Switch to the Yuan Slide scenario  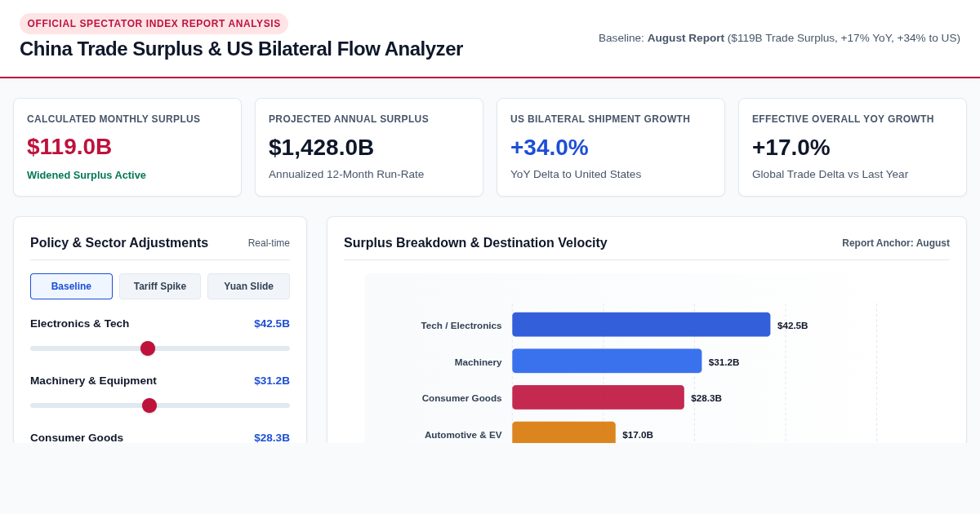click(x=248, y=286)
